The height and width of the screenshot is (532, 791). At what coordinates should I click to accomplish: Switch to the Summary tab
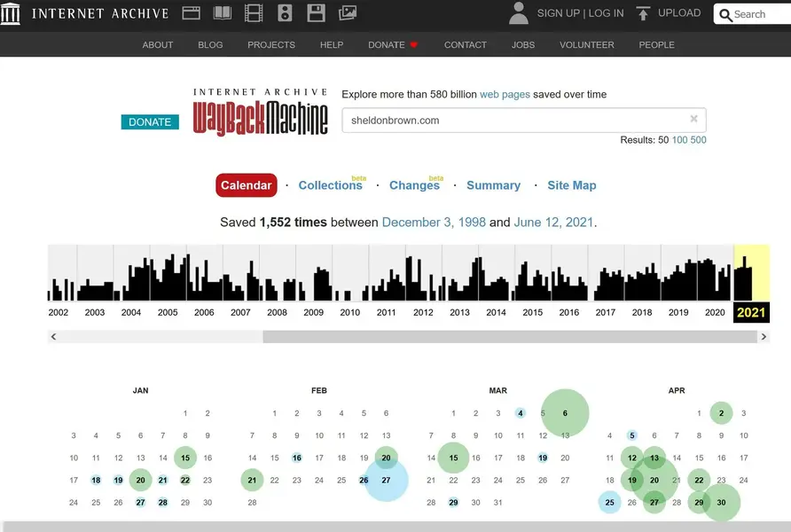coord(493,185)
